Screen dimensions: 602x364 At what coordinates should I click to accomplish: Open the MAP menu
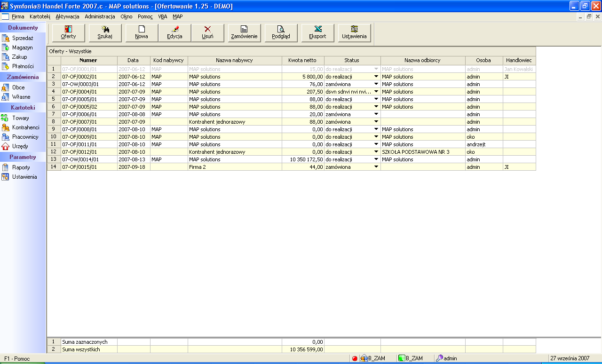tap(178, 16)
